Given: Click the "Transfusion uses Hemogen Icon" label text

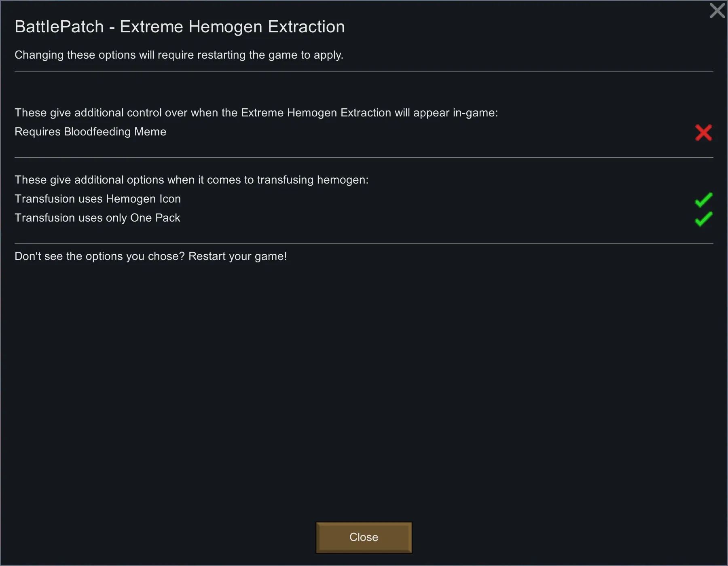Looking at the screenshot, I should coord(97,199).
